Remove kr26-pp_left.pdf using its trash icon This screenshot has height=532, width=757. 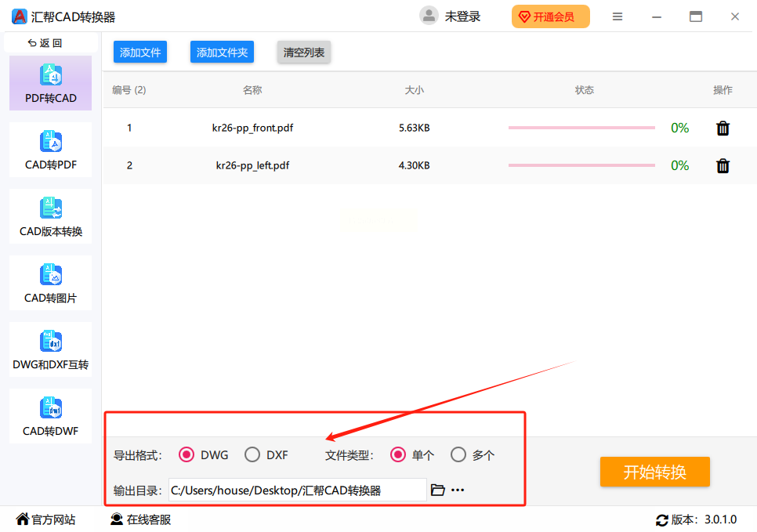click(723, 165)
